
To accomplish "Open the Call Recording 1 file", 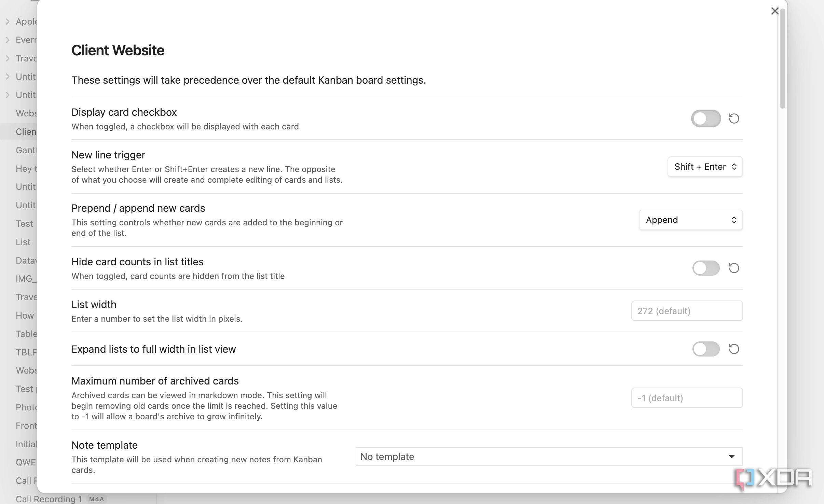I will coord(49,499).
